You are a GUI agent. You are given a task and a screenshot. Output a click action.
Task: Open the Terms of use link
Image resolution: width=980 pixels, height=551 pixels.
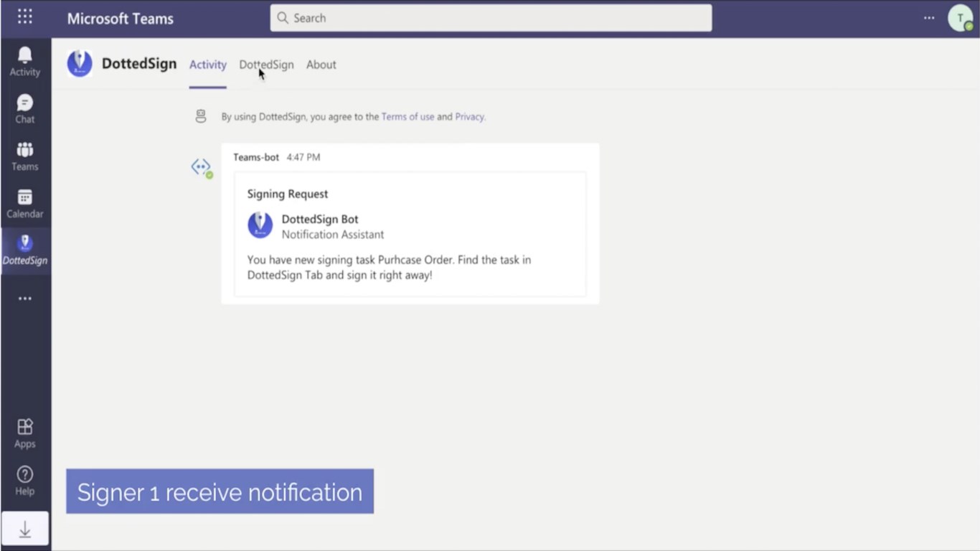pos(407,117)
